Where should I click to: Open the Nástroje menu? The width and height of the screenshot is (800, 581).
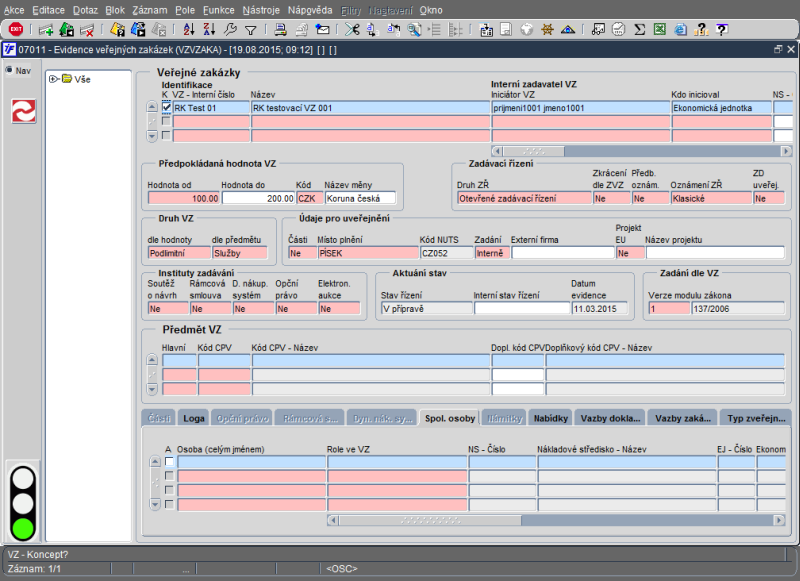pos(260,8)
